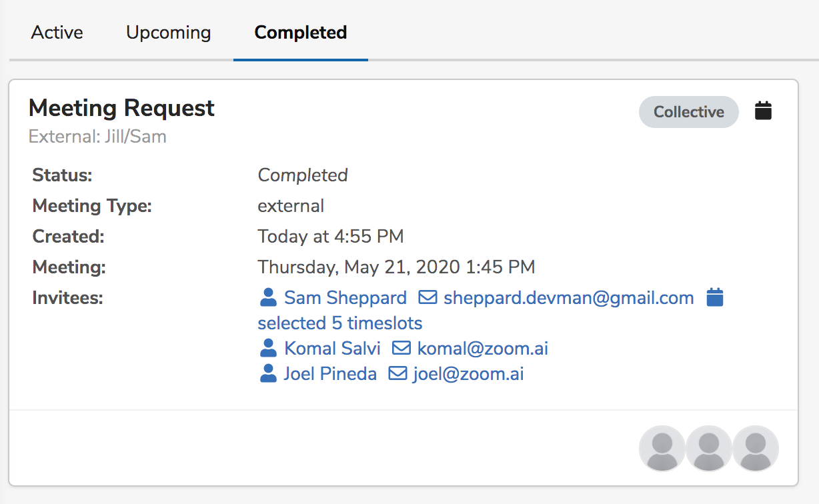The height and width of the screenshot is (504, 819).
Task: Click the middle attendee avatar
Action: coord(709,449)
